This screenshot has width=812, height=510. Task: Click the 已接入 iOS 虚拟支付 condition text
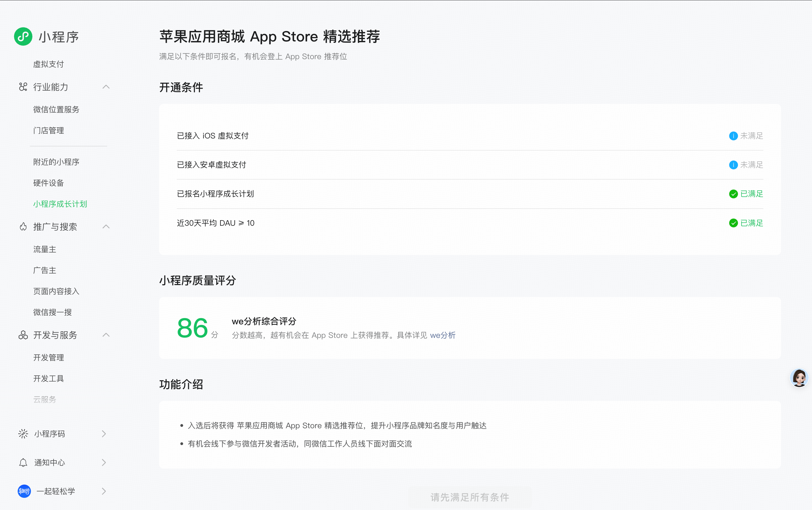click(213, 136)
